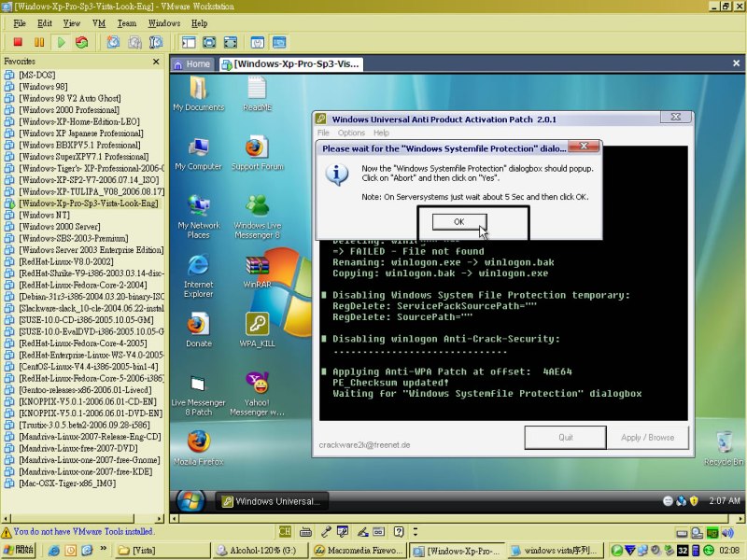Select [Mac-OSX-Tiger-x86_IMG] favorite

(67, 483)
